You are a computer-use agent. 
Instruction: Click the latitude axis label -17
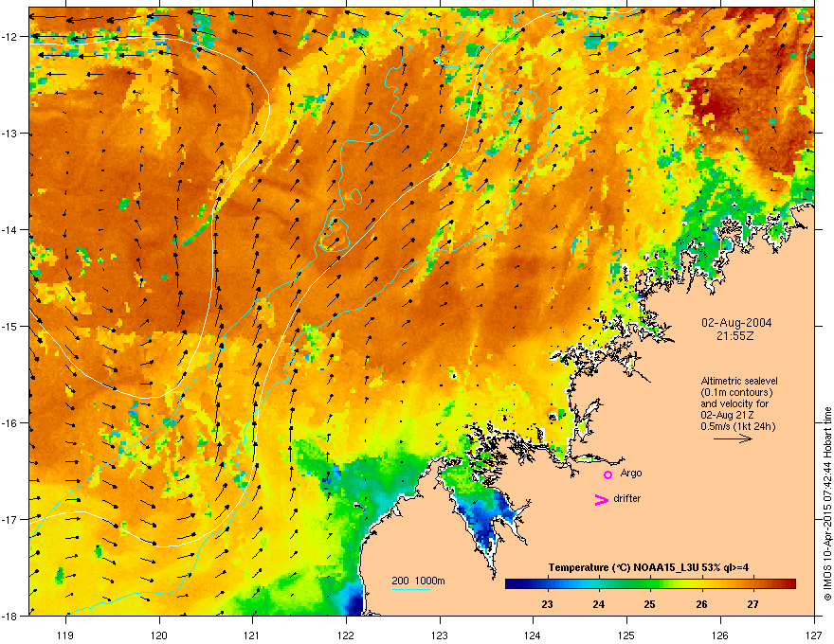pos(9,520)
